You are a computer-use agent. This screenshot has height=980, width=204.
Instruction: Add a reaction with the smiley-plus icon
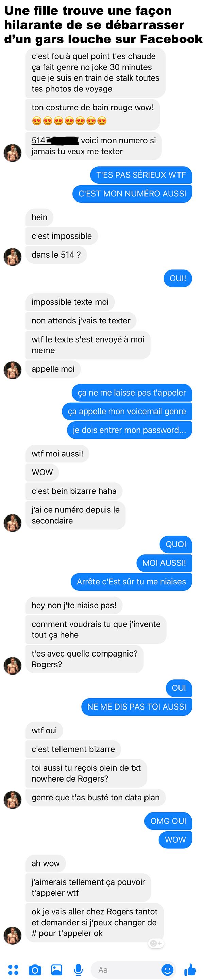click(x=156, y=943)
